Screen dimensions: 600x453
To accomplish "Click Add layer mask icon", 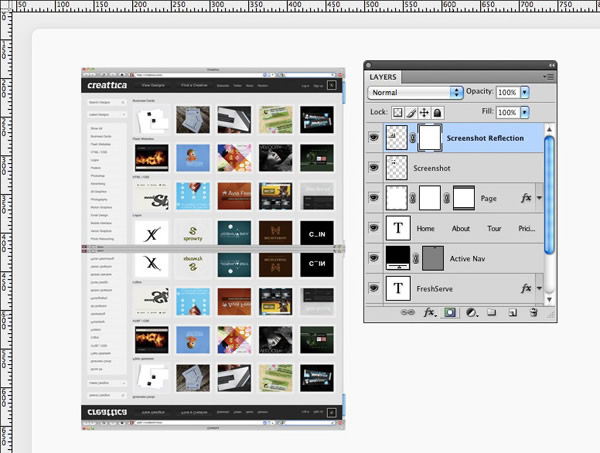I will 450,313.
